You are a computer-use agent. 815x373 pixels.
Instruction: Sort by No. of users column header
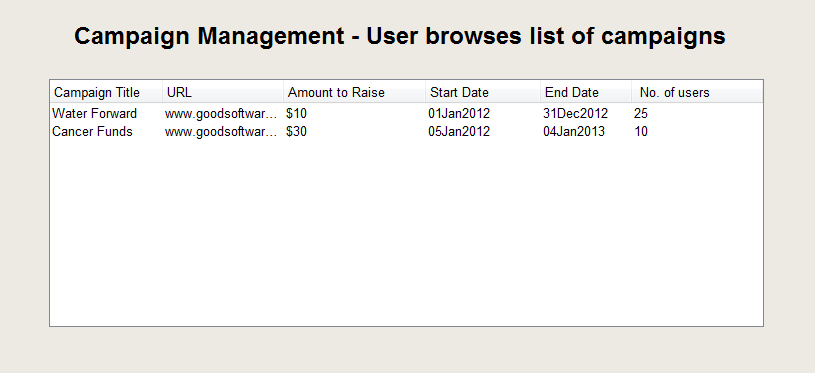(x=697, y=92)
